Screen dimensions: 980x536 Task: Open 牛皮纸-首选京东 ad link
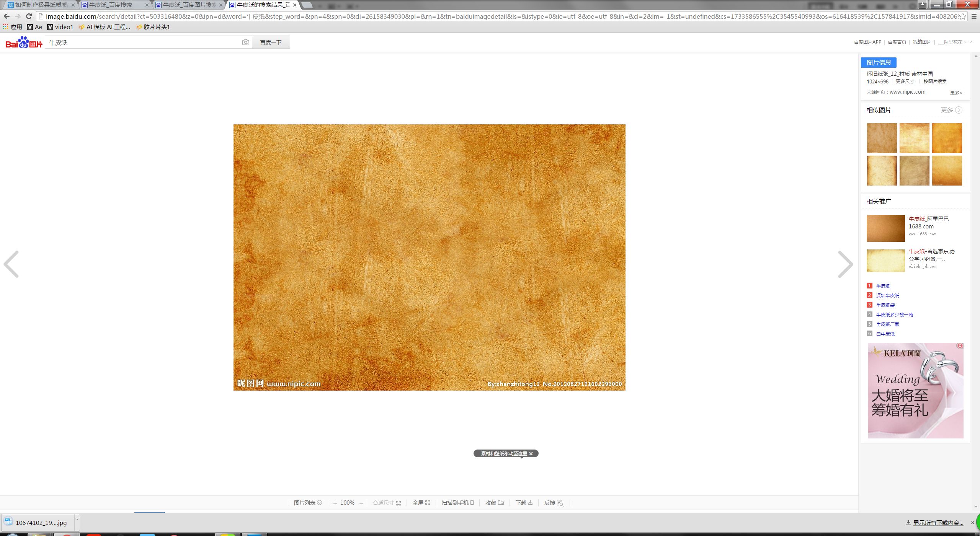[x=932, y=255]
